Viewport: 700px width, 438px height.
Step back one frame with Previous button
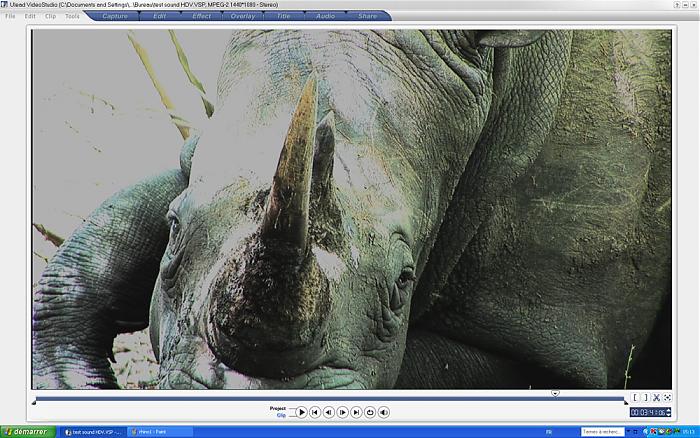pos(329,412)
